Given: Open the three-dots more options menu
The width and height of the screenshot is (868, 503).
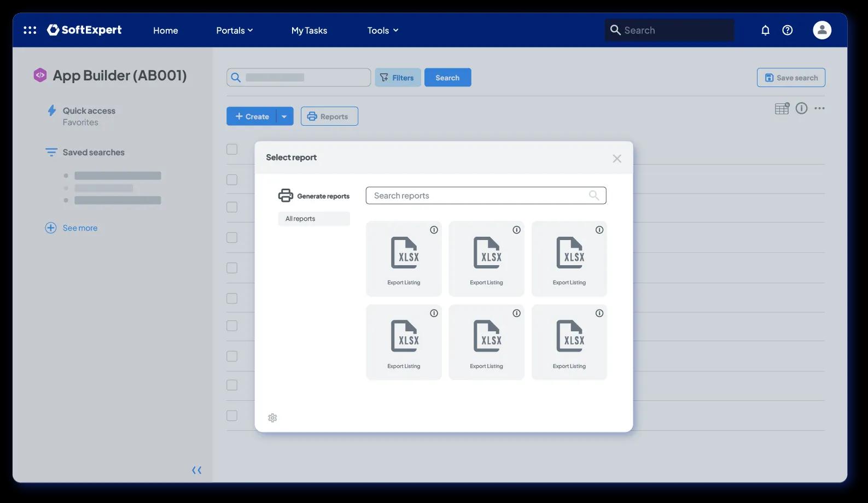Looking at the screenshot, I should coord(819,108).
